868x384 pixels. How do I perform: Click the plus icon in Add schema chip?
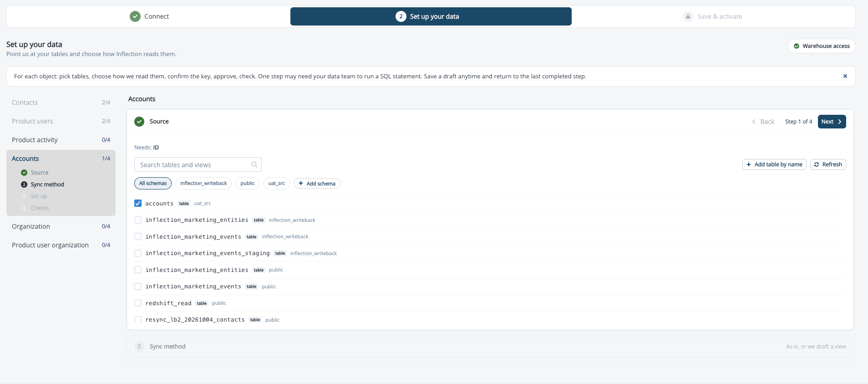[301, 183]
